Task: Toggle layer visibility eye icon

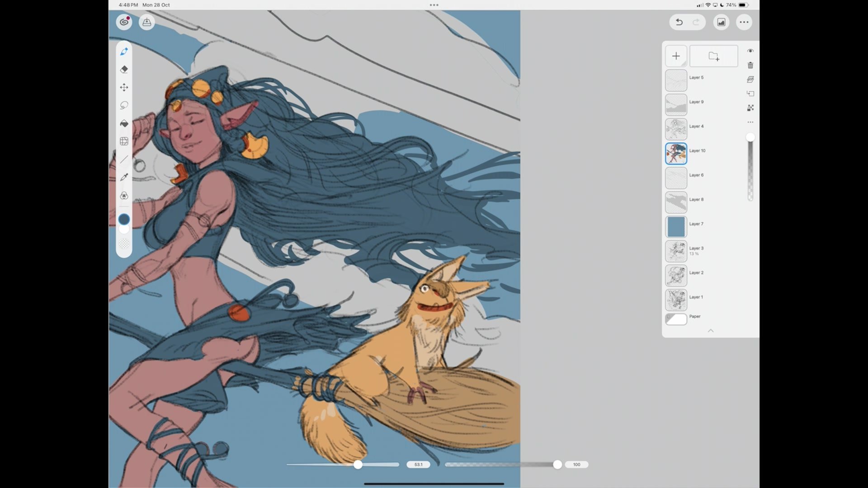Action: [x=750, y=51]
